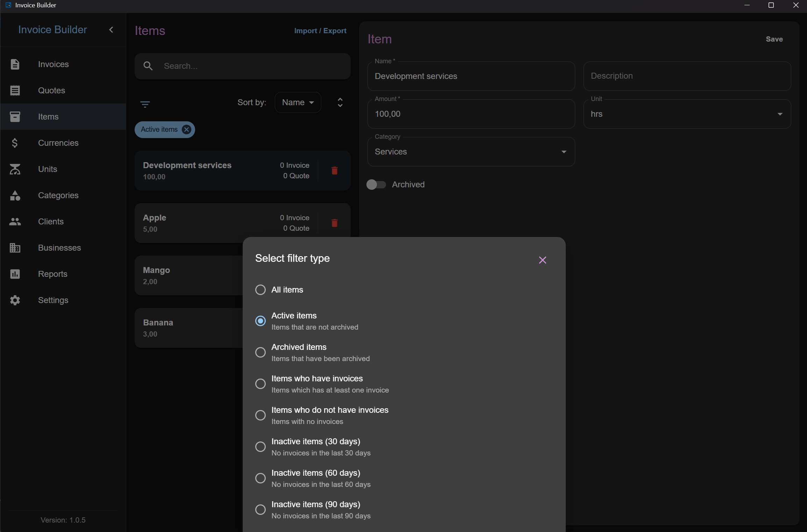Select Inactive items (90 days) option
The image size is (807, 532).
click(260, 510)
